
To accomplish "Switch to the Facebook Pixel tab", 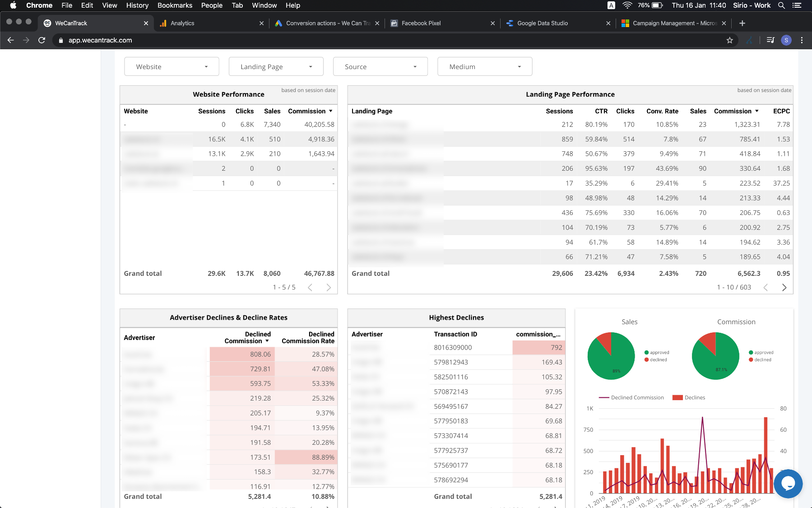I will (x=421, y=23).
